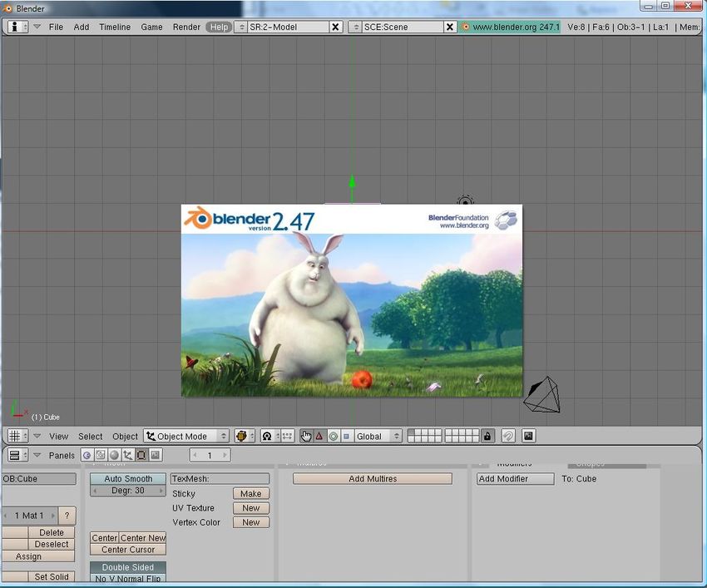Open the Add menu
Image resolution: width=707 pixels, height=588 pixels.
(82, 27)
